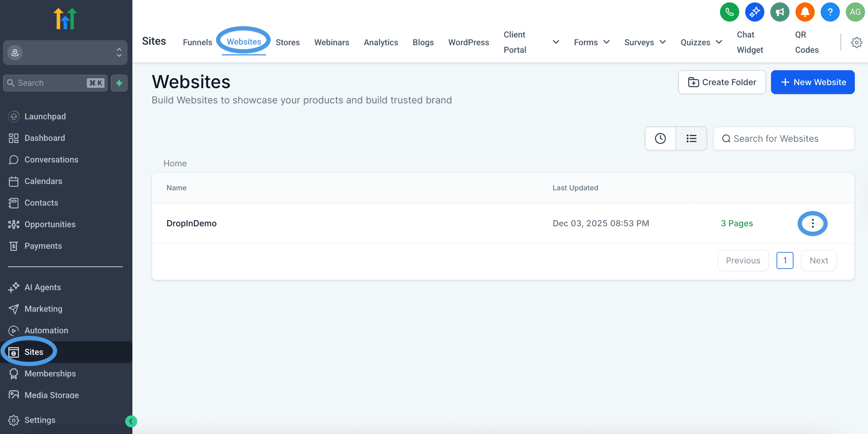Open the megaphone announcements icon
Viewport: 868px width, 434px height.
pos(780,12)
